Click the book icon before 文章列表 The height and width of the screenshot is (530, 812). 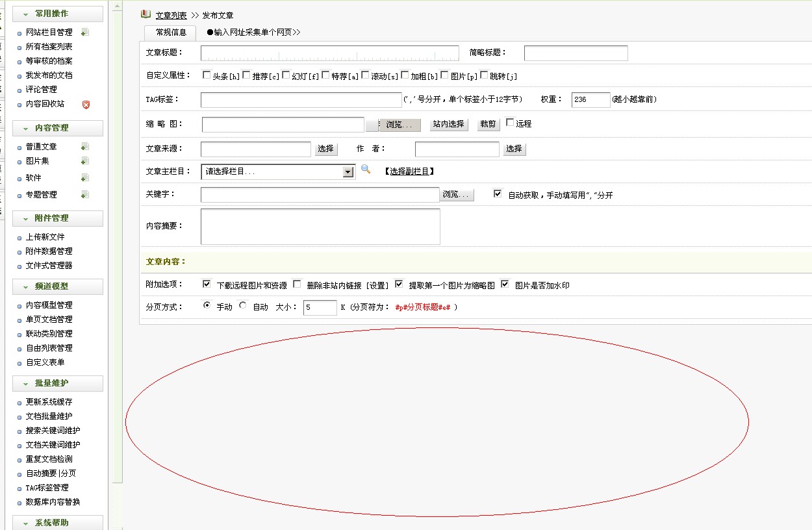click(146, 14)
